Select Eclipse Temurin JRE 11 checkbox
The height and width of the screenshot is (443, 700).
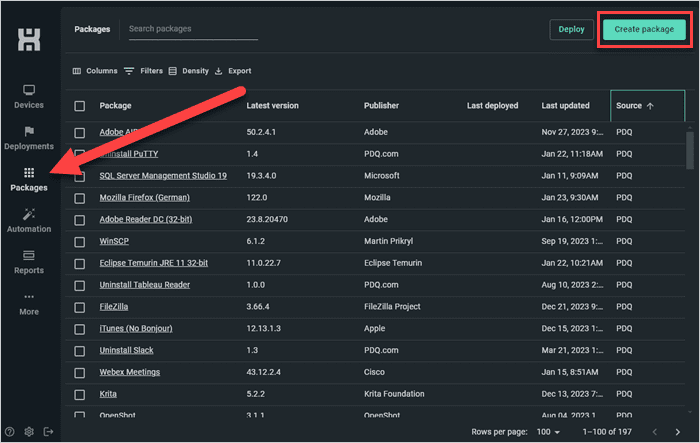[x=79, y=264]
